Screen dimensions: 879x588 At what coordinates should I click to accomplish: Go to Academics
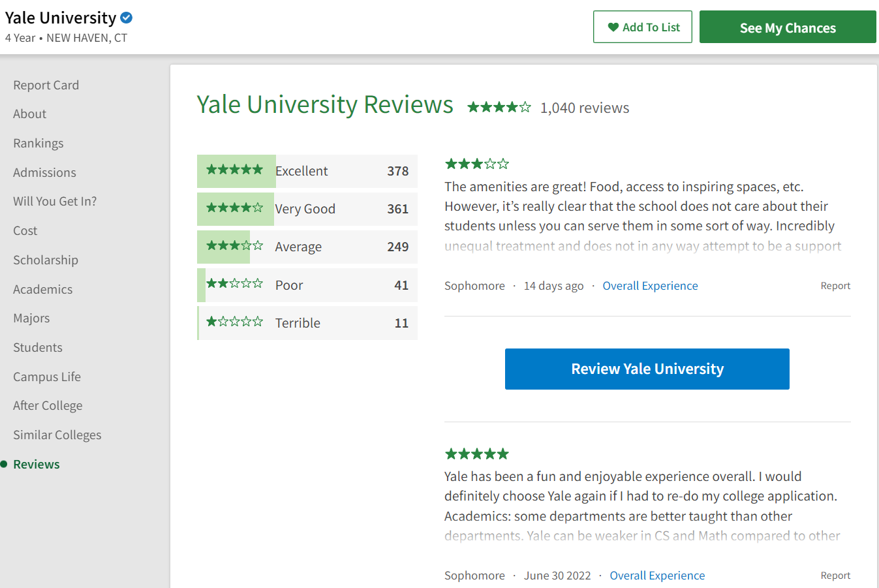coord(42,289)
